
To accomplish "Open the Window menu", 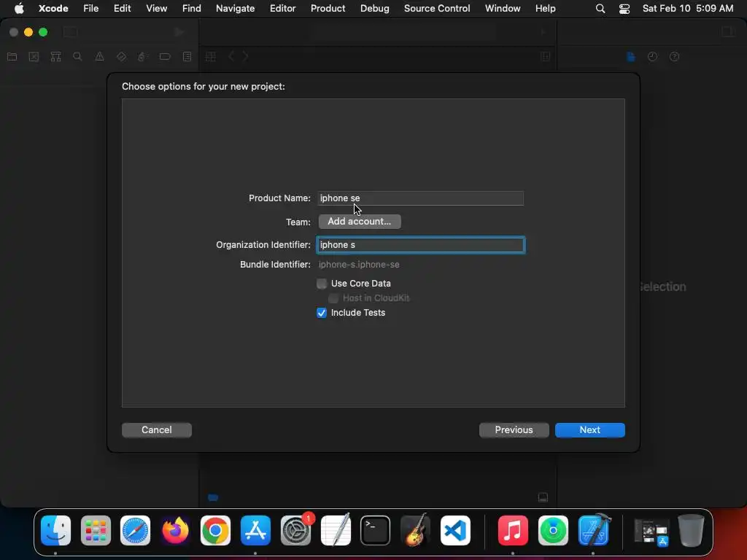I will [x=503, y=9].
